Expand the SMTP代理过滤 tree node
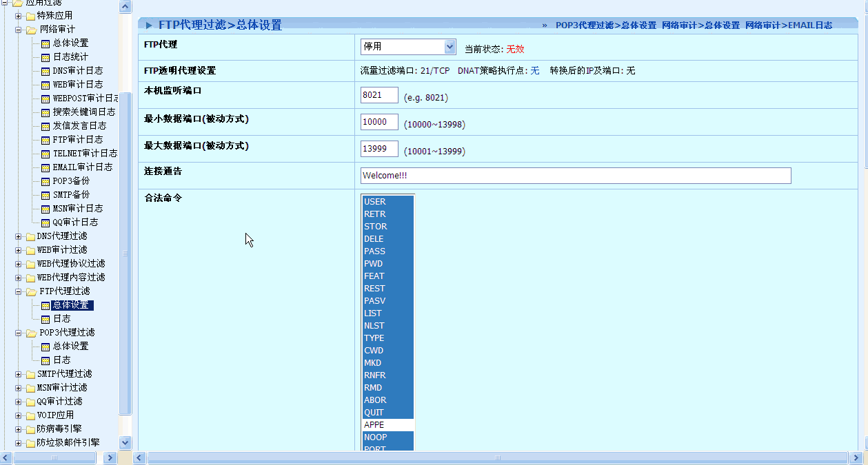 point(19,374)
